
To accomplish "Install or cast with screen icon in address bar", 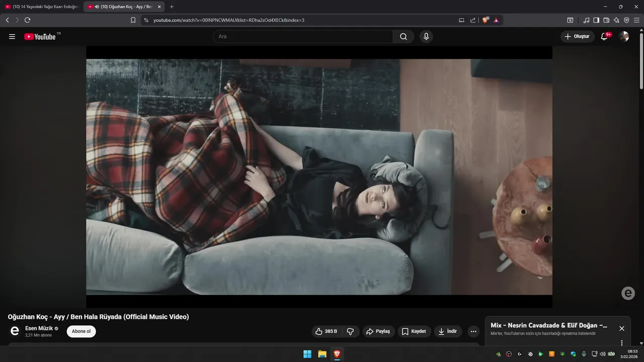I will tap(461, 20).
